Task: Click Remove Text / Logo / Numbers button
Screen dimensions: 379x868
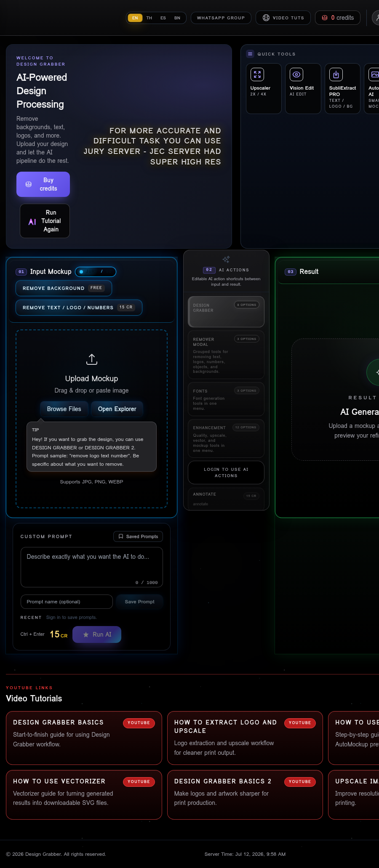Action: click(79, 308)
